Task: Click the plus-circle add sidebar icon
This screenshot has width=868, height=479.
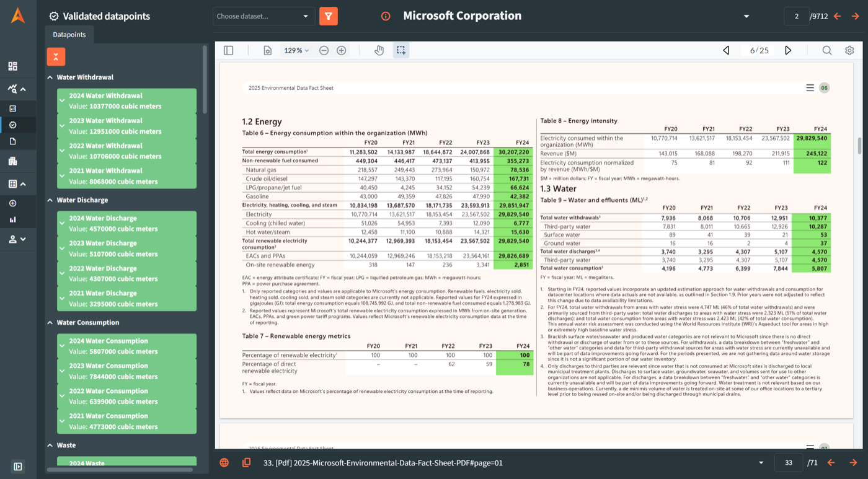Action: (x=12, y=203)
